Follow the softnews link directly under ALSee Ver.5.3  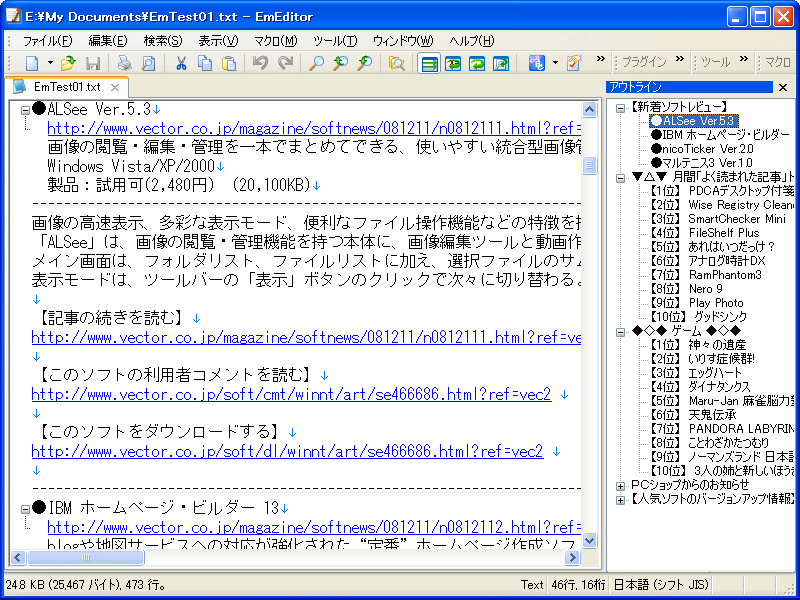(x=314, y=129)
